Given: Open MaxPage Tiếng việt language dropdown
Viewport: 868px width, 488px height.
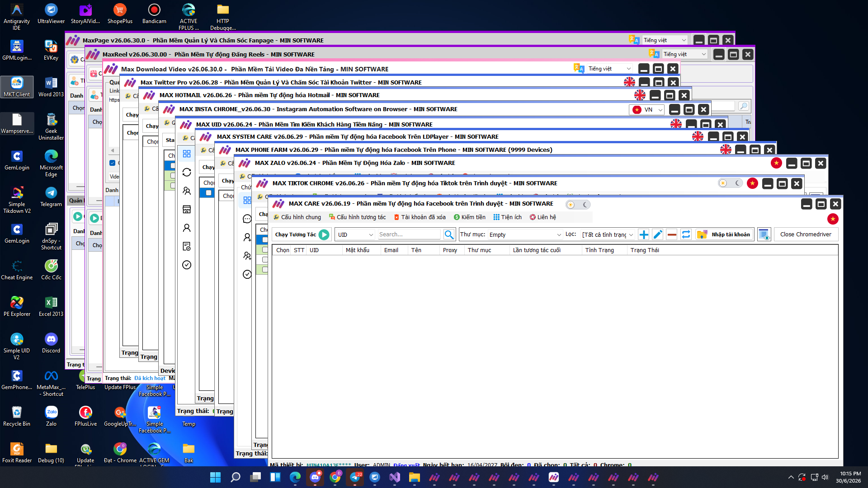Looking at the screenshot, I should 665,40.
